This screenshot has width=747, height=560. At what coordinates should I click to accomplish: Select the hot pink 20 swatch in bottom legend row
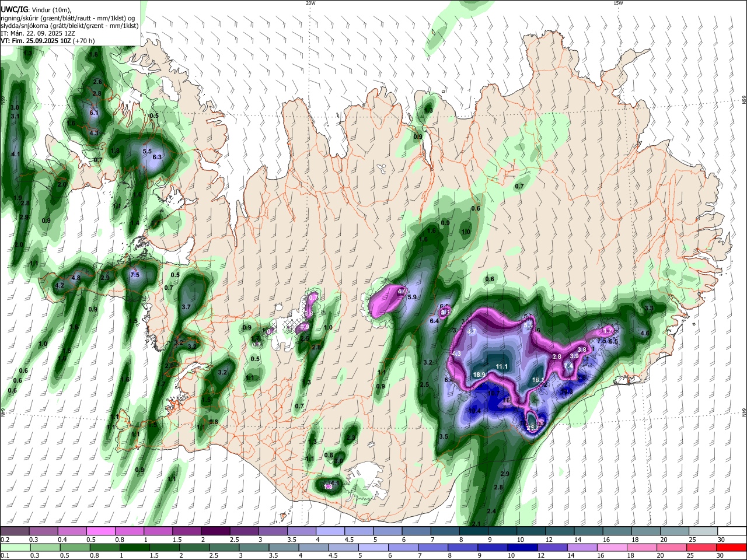(x=671, y=547)
